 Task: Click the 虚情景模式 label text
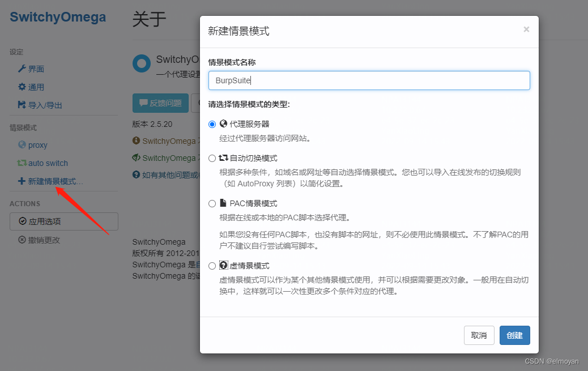(x=249, y=266)
